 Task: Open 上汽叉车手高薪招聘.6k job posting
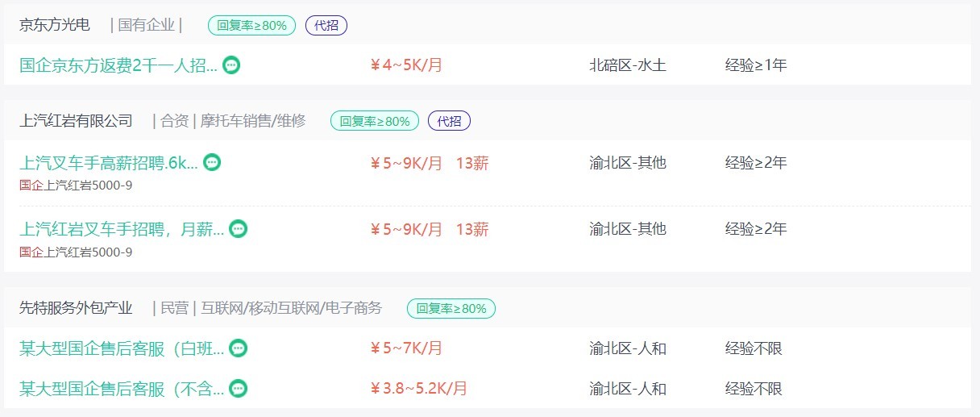(x=109, y=163)
